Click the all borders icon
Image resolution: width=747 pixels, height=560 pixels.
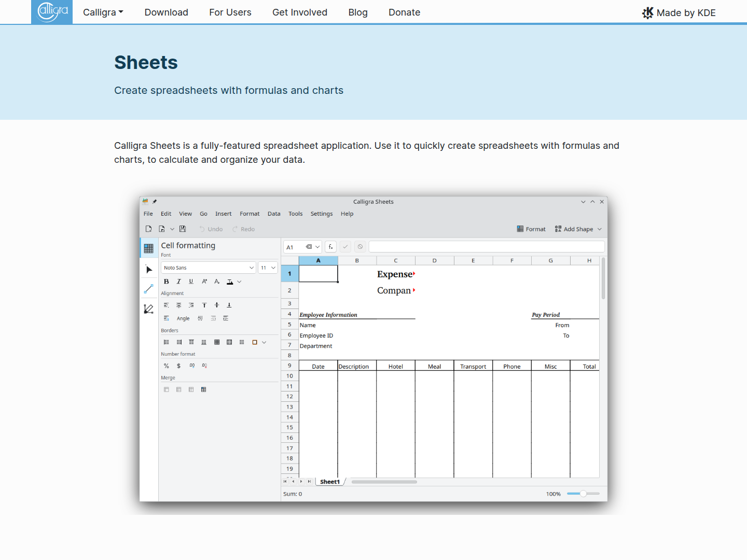[x=217, y=342]
